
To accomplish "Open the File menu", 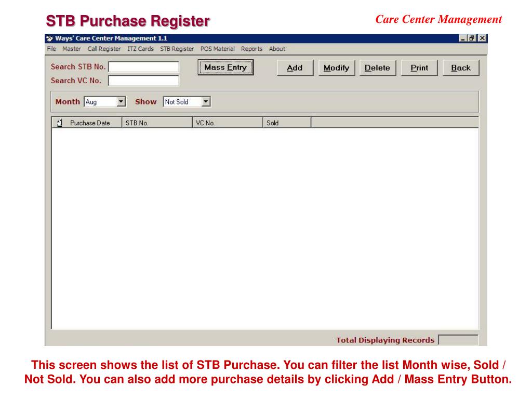I will pos(51,49).
